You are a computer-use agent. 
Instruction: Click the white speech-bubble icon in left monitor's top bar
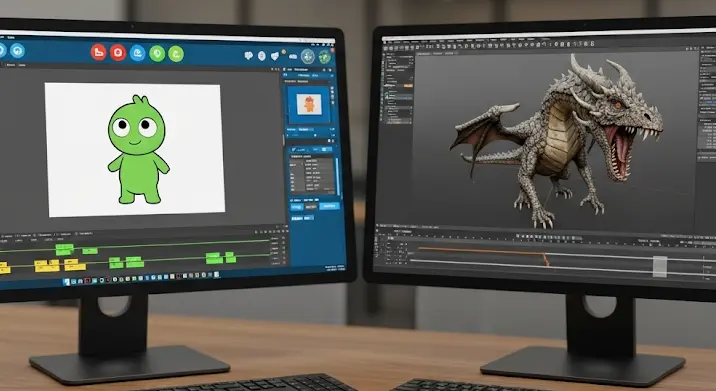pos(248,55)
